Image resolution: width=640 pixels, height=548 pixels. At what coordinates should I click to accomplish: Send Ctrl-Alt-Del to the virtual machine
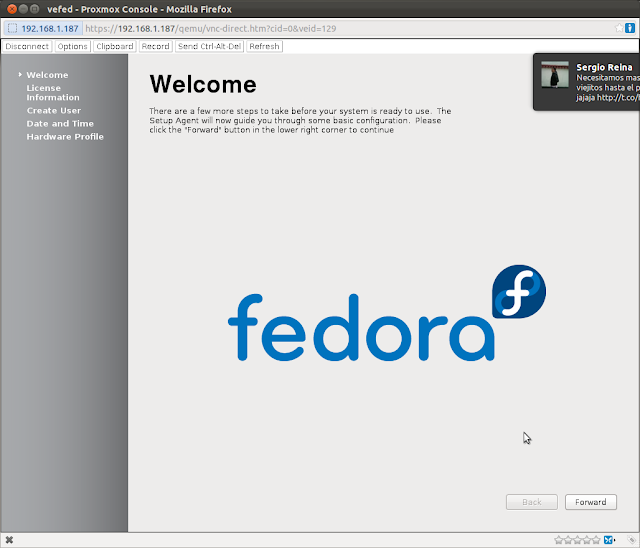tap(209, 46)
